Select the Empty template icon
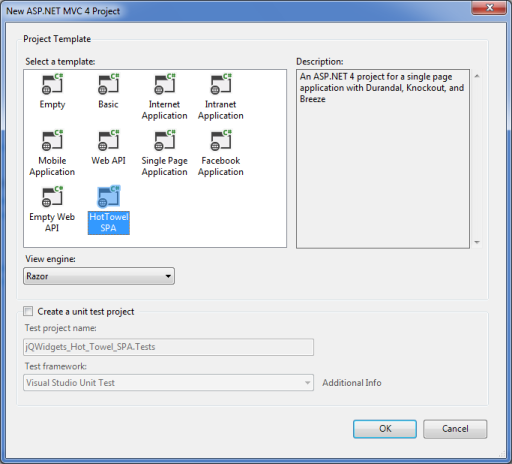 (x=52, y=84)
